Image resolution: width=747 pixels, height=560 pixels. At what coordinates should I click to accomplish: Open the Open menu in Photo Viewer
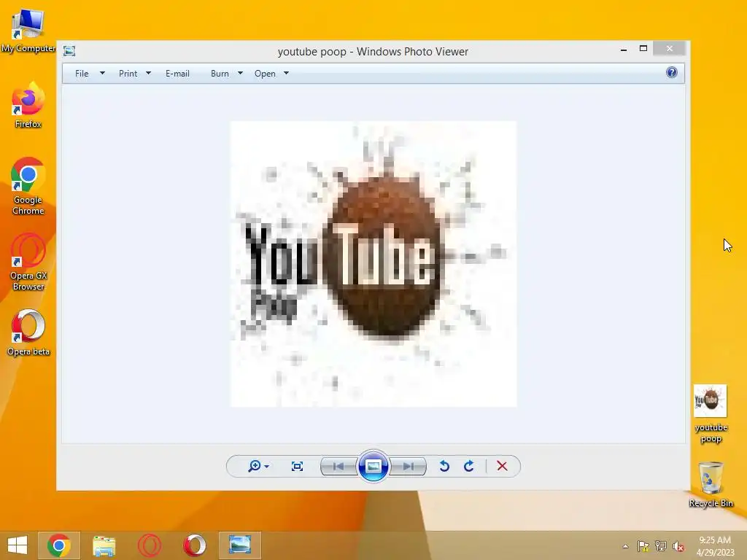(265, 74)
